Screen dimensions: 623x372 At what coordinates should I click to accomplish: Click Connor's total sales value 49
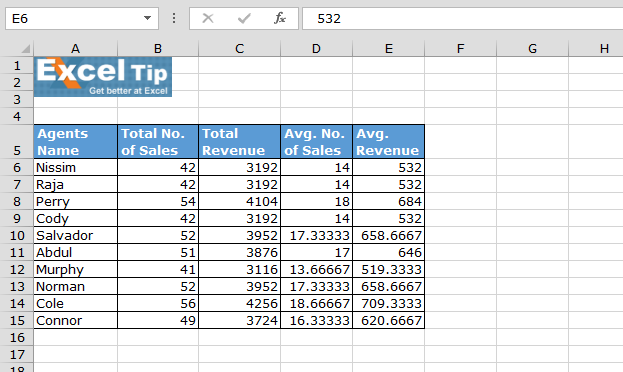pos(158,320)
